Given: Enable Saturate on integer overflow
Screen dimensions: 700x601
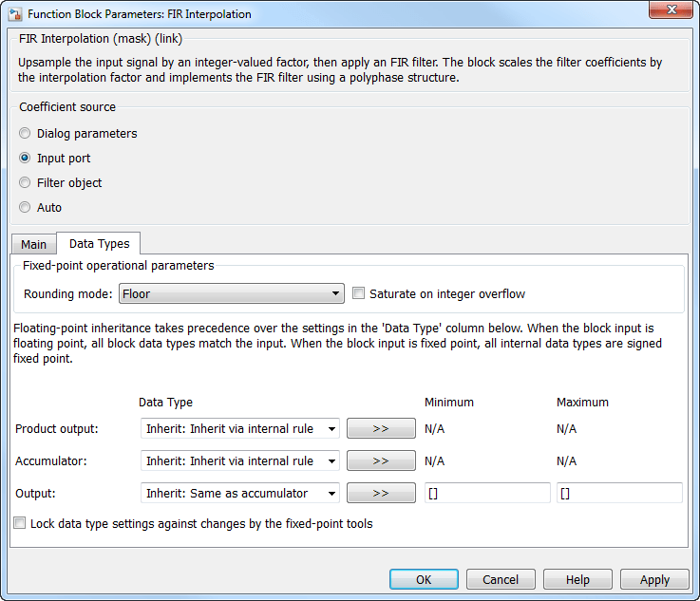Looking at the screenshot, I should pyautogui.click(x=359, y=294).
